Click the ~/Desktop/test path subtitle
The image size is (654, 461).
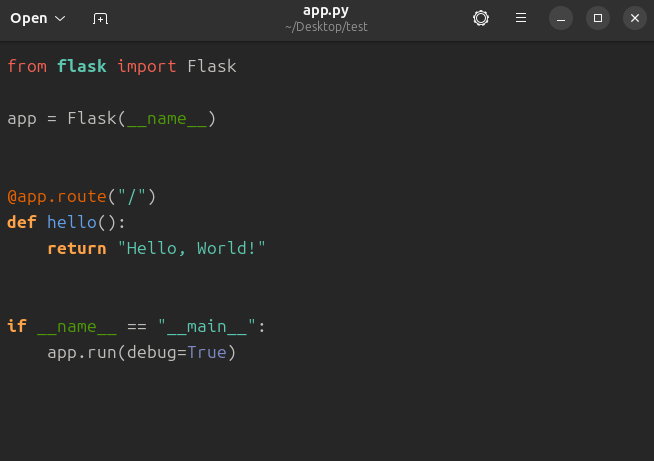pyautogui.click(x=326, y=27)
